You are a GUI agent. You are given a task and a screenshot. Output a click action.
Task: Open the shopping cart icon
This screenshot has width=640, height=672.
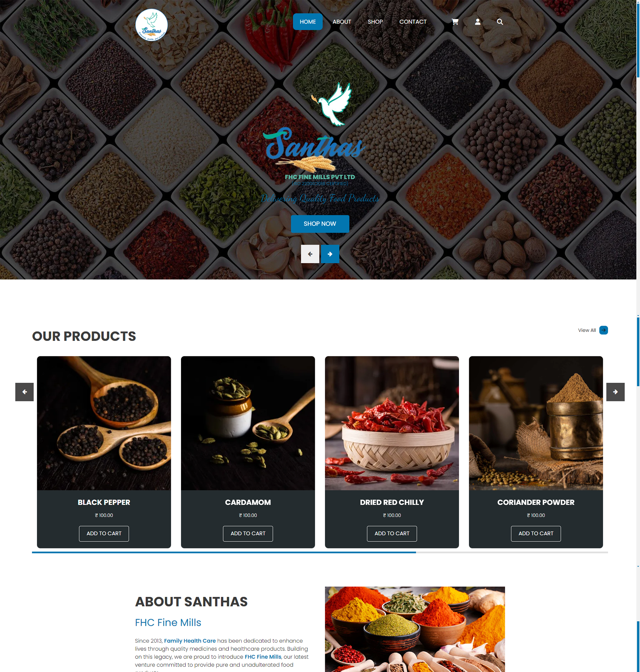455,22
